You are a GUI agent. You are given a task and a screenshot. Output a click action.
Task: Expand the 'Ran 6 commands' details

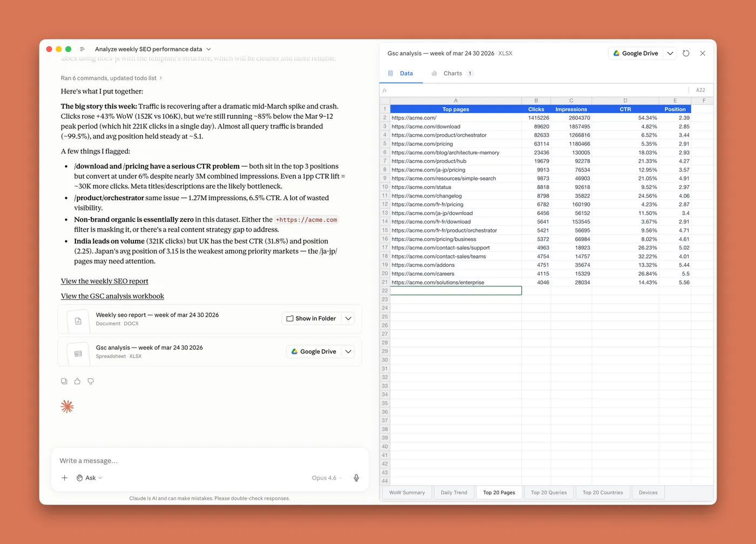coord(111,78)
